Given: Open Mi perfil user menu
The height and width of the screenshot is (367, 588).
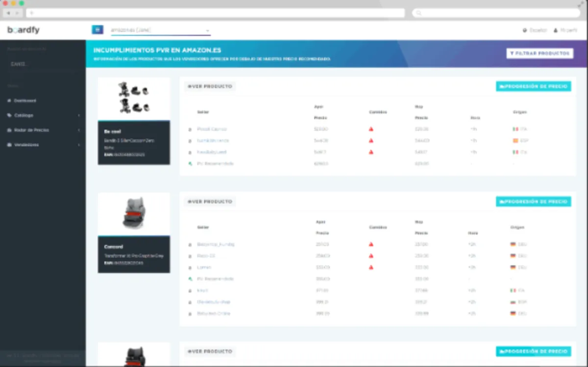Looking at the screenshot, I should tap(565, 30).
